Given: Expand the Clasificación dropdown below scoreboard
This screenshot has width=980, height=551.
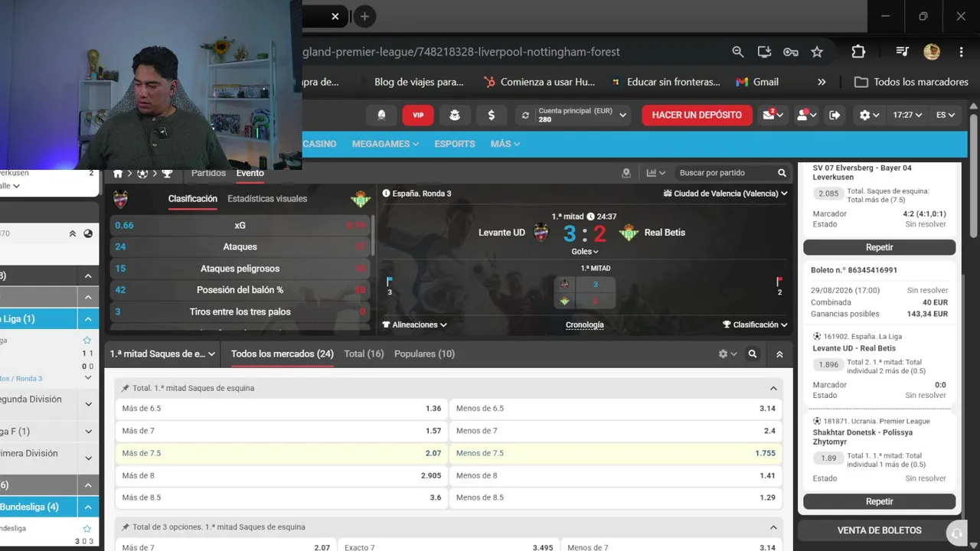Looking at the screenshot, I should pos(755,324).
